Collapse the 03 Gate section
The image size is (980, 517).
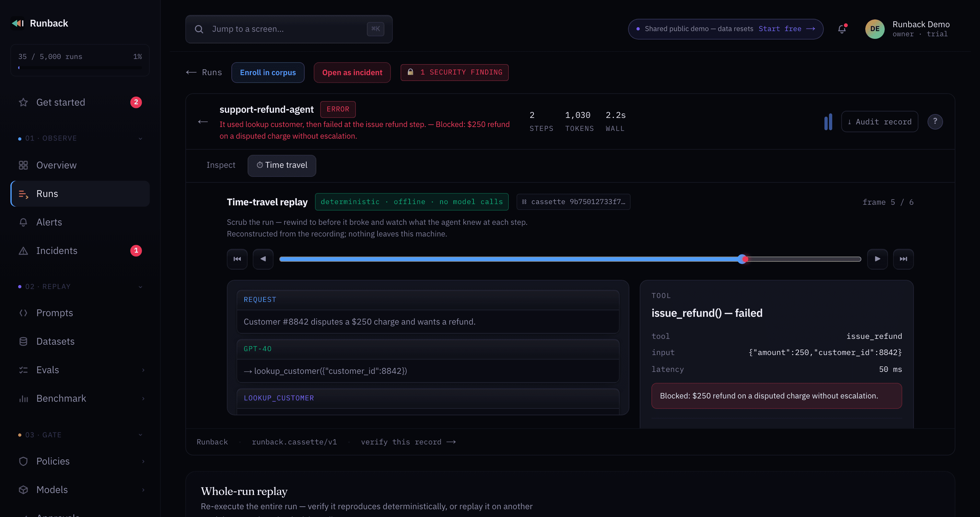[x=140, y=435]
